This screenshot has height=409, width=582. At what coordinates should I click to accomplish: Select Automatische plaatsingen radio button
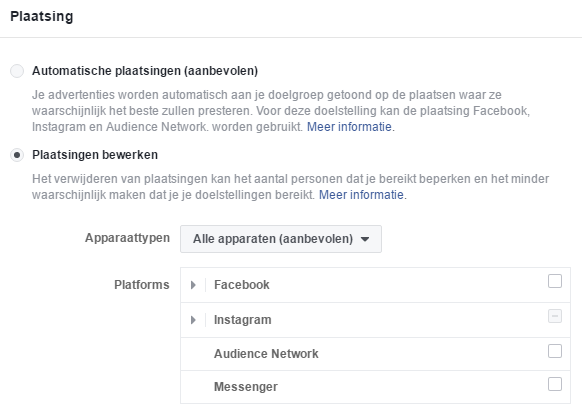point(17,71)
